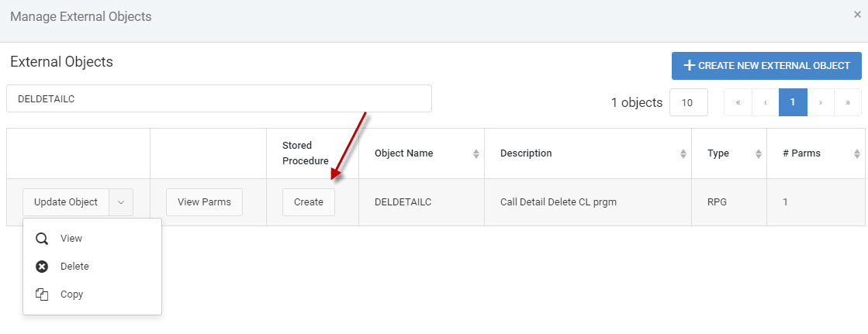Close the Manage External Objects dialog
This screenshot has width=868, height=334.
coord(857,15)
